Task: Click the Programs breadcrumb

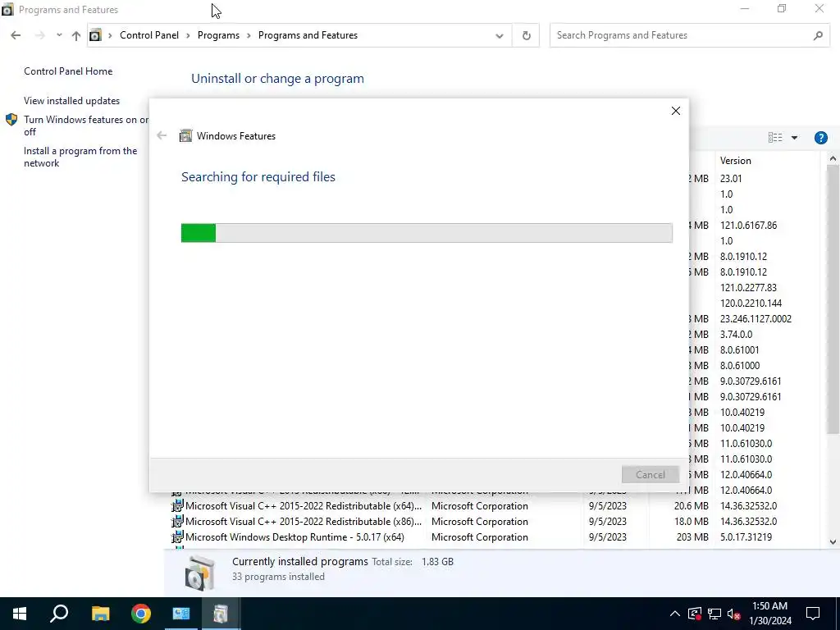Action: click(218, 35)
